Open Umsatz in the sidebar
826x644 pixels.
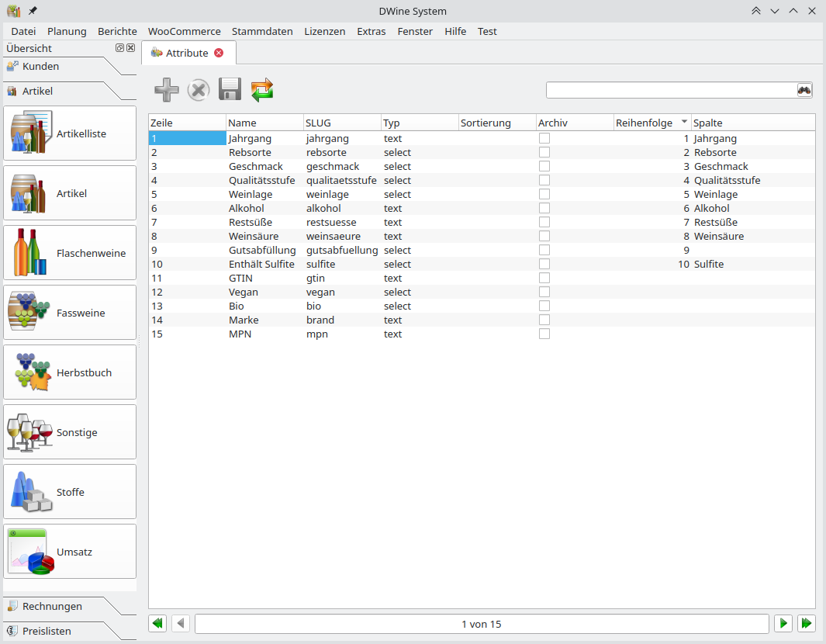[x=70, y=551]
